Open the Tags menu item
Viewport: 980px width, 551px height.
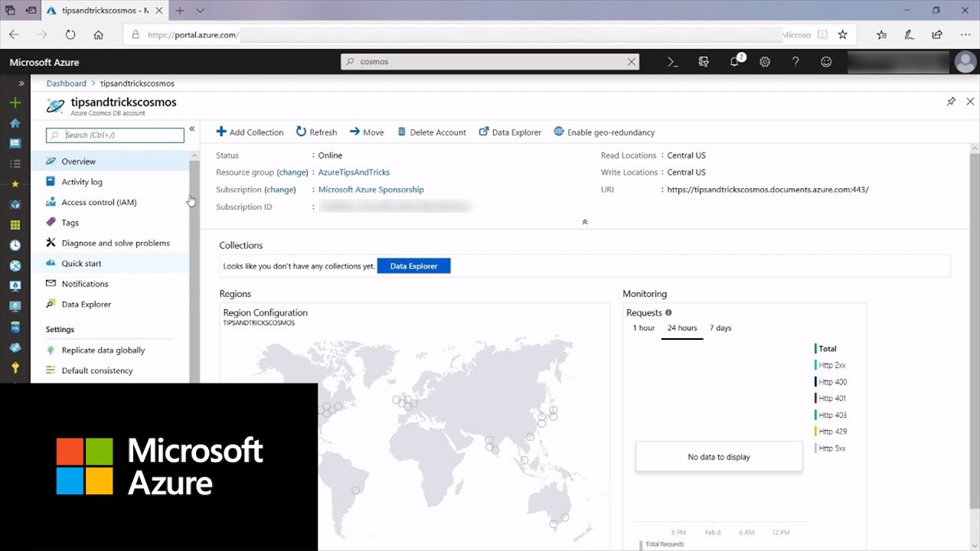(x=109, y=223)
